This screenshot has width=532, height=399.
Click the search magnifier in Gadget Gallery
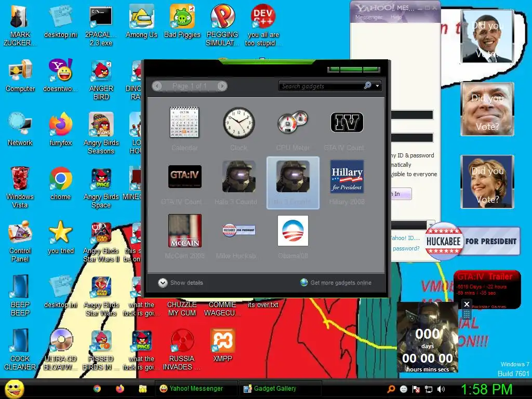[x=367, y=86]
